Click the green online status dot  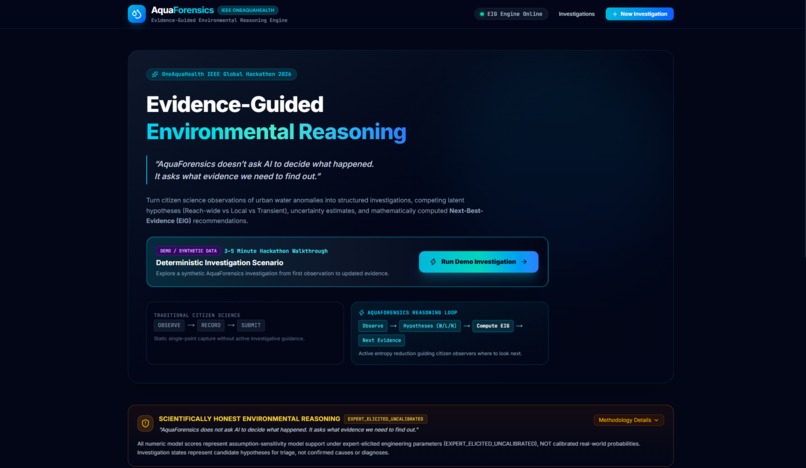pyautogui.click(x=482, y=14)
